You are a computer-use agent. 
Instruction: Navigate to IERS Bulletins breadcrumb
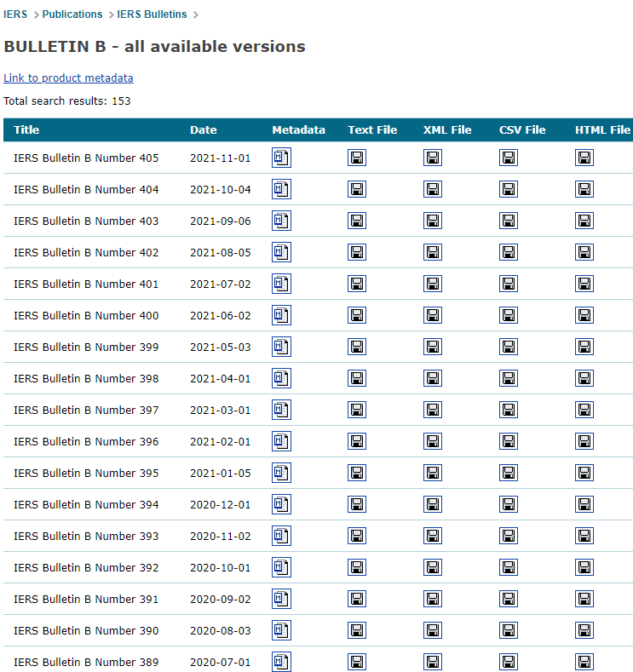[x=152, y=14]
